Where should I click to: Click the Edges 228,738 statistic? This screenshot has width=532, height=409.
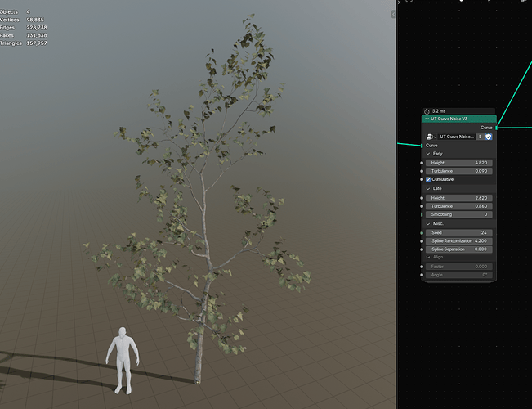click(23, 28)
